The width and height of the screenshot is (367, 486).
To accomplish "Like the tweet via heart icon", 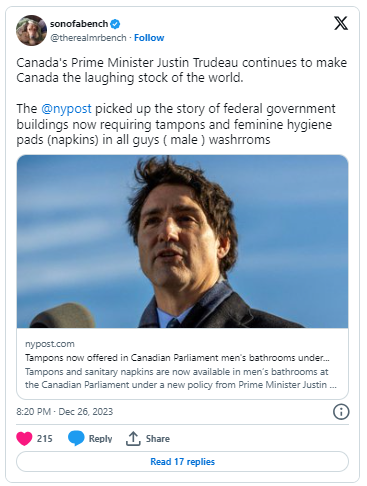I will click(x=24, y=438).
